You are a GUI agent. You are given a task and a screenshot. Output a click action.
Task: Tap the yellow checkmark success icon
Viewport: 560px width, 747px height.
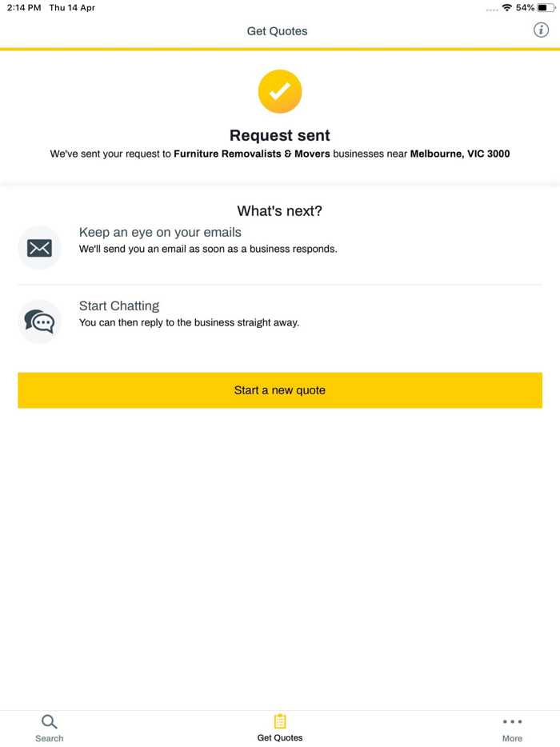279,91
